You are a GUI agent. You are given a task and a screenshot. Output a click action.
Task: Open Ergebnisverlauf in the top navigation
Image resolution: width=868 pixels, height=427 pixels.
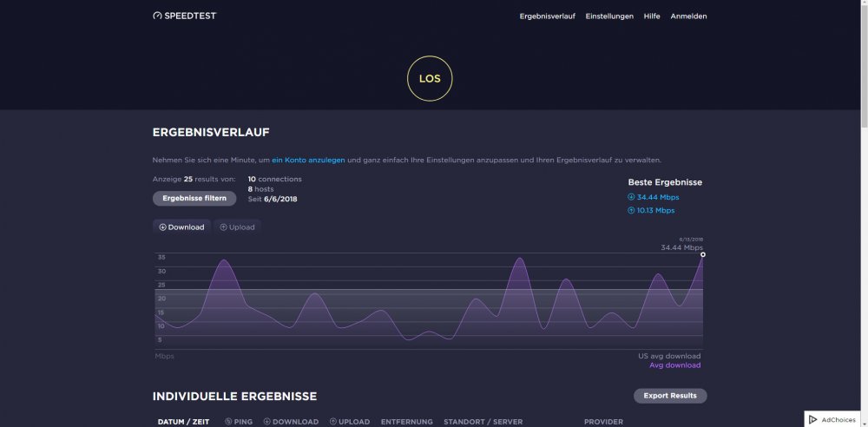pyautogui.click(x=548, y=16)
